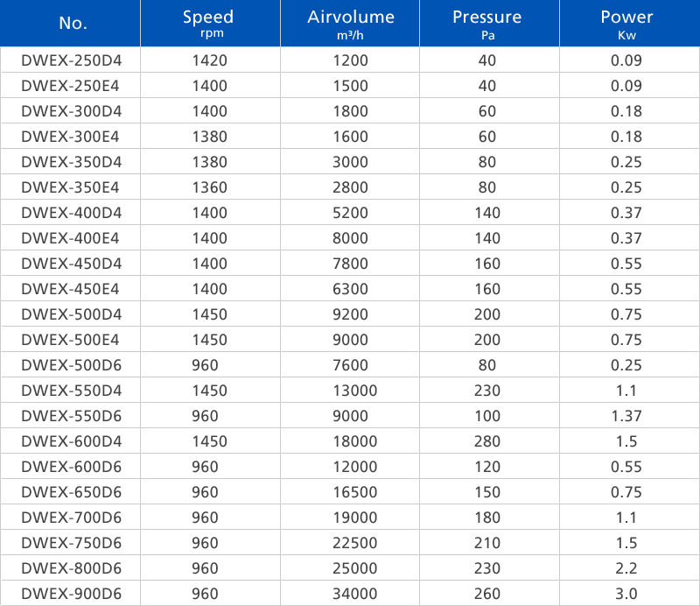Select the 1.37 power cell

point(626,416)
